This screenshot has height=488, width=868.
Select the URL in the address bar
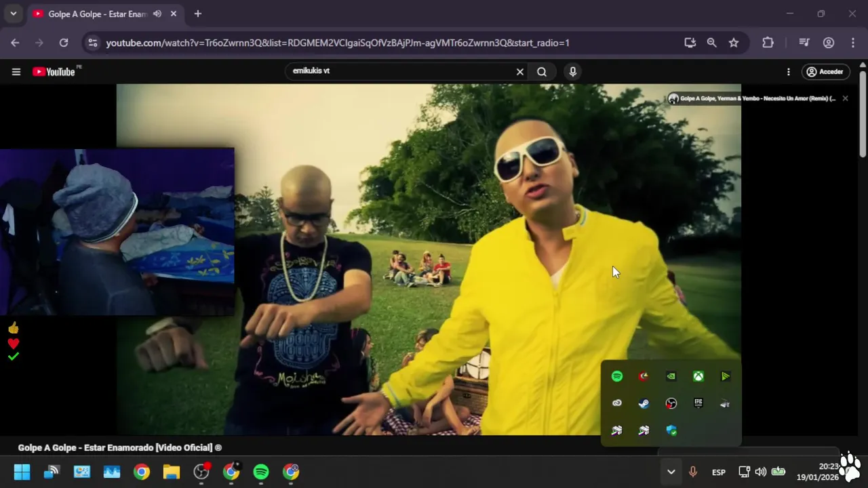[x=338, y=43]
